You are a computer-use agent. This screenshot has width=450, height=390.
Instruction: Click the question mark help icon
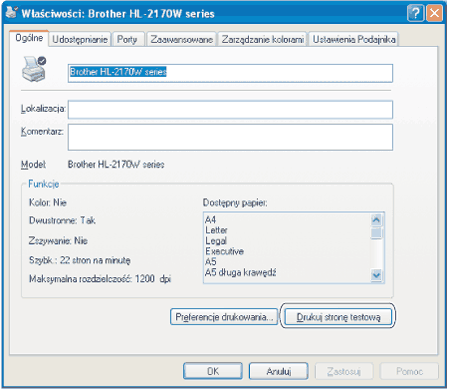point(415,13)
